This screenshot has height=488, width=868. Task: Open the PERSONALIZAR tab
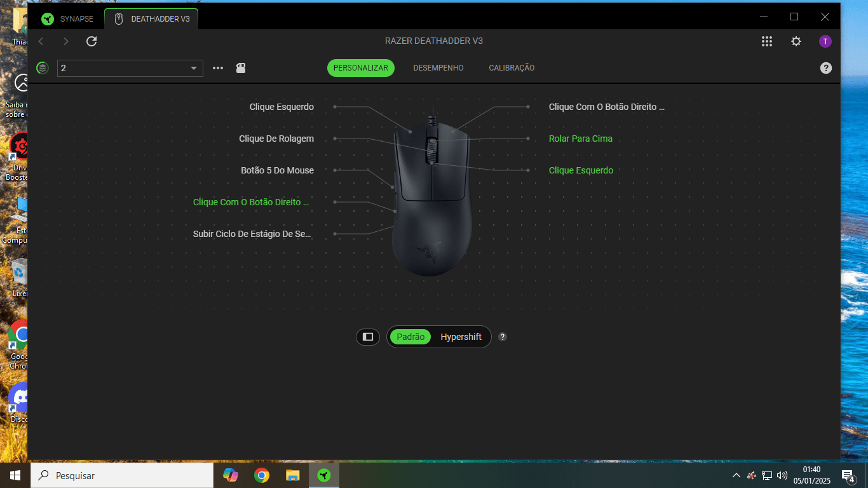point(361,68)
